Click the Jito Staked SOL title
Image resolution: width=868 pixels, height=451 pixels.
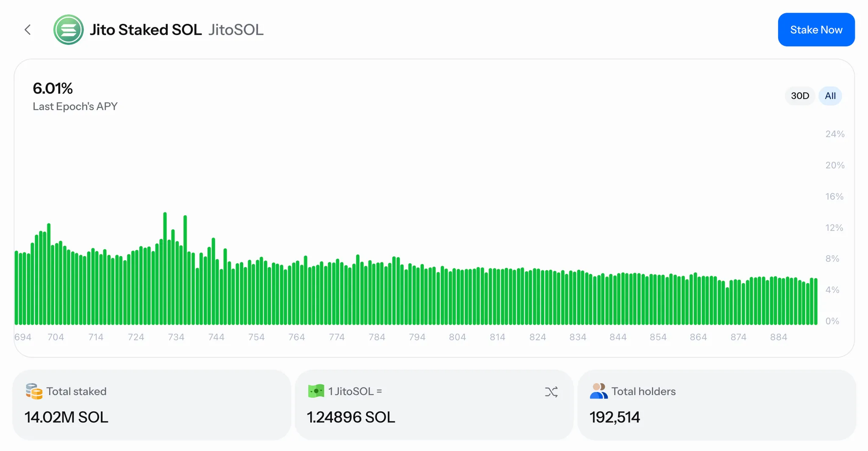click(x=145, y=30)
